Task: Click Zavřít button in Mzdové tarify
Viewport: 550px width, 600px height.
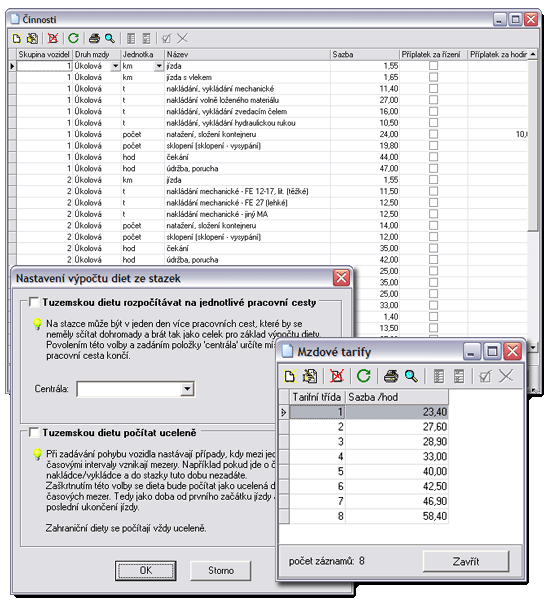Action: (466, 561)
